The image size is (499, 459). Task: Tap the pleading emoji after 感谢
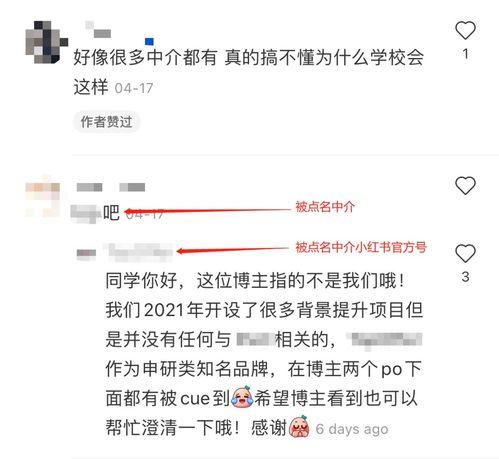click(x=299, y=427)
